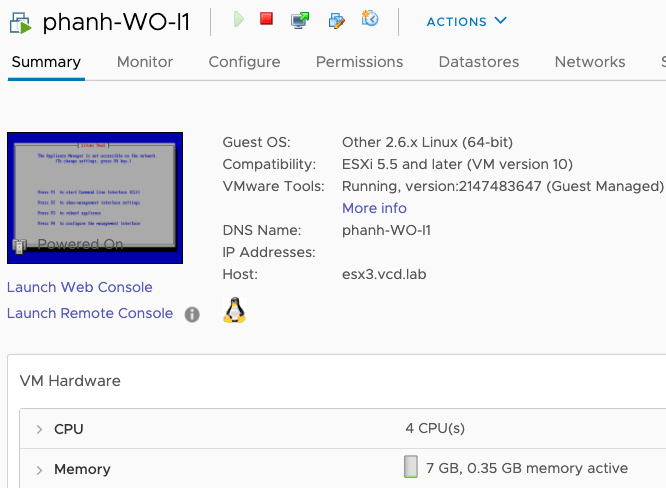Image resolution: width=666 pixels, height=488 pixels.
Task: Click info icon beside Launch Remote Console
Action: pyautogui.click(x=192, y=314)
